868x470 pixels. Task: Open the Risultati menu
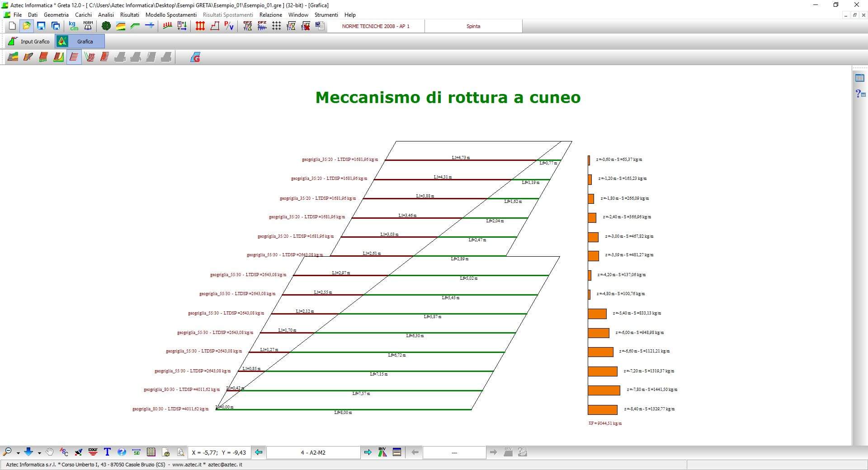point(129,15)
